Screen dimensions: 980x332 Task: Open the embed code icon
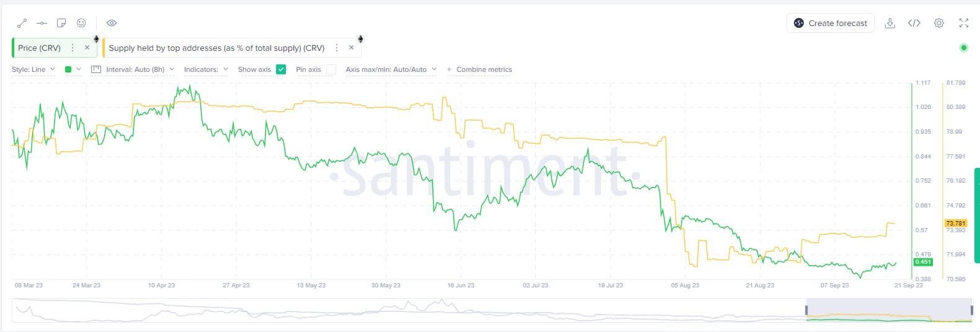(914, 23)
